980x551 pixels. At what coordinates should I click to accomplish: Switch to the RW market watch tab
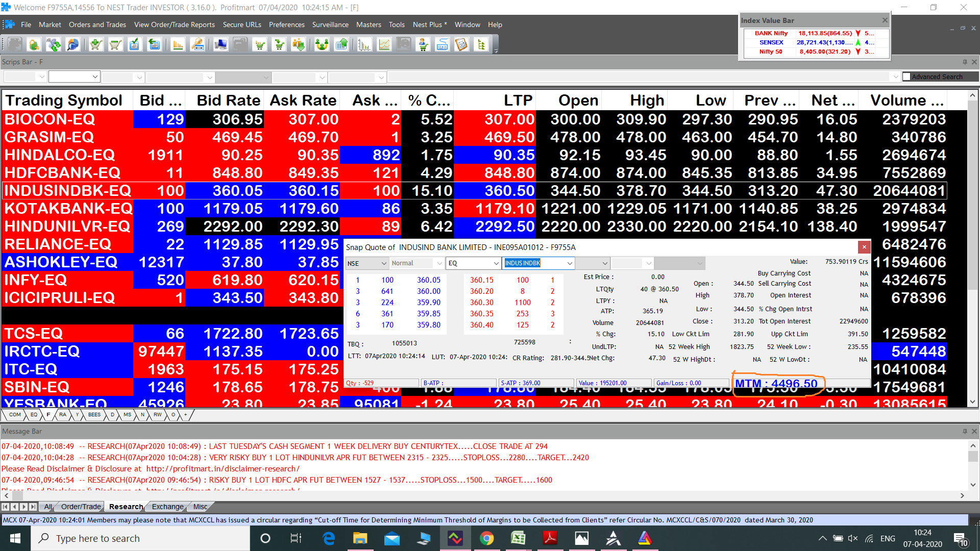click(157, 415)
